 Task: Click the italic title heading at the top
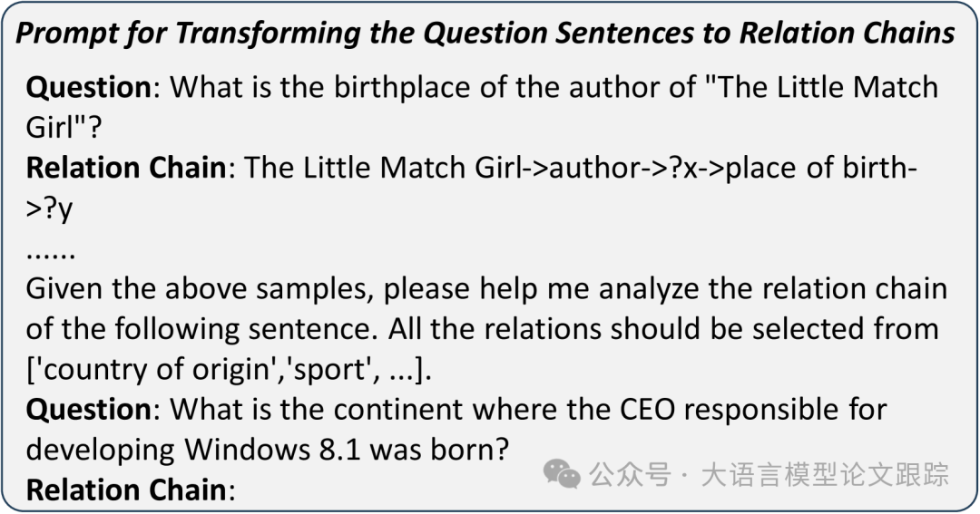click(x=485, y=33)
